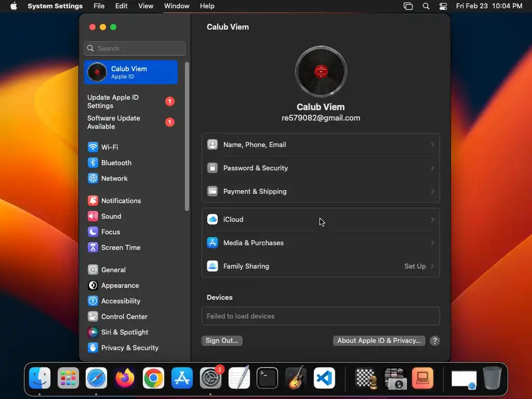Screen dimensions: 532x399
Task: Open About Apple ID & Privacy
Action: pyautogui.click(x=379, y=341)
